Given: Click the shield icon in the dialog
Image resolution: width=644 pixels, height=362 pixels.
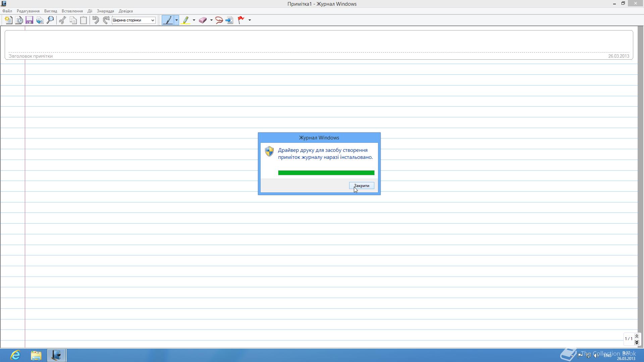Looking at the screenshot, I should point(269,151).
